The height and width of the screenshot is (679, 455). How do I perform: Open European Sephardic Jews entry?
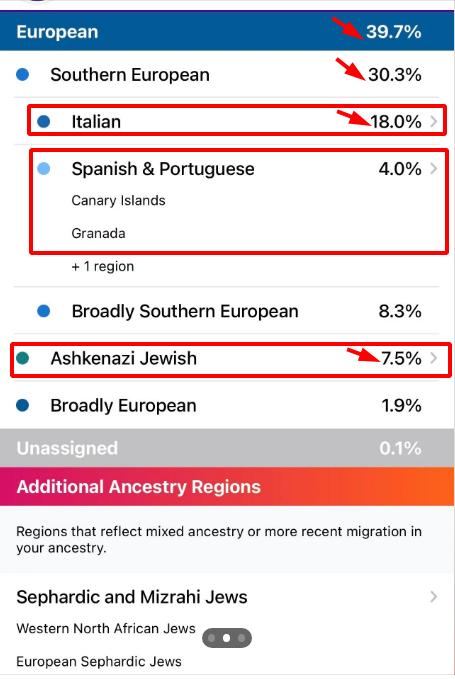pos(99,661)
